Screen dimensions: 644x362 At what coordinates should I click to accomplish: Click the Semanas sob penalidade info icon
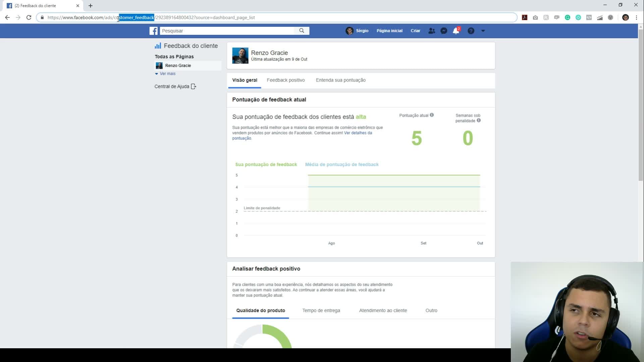click(x=479, y=120)
